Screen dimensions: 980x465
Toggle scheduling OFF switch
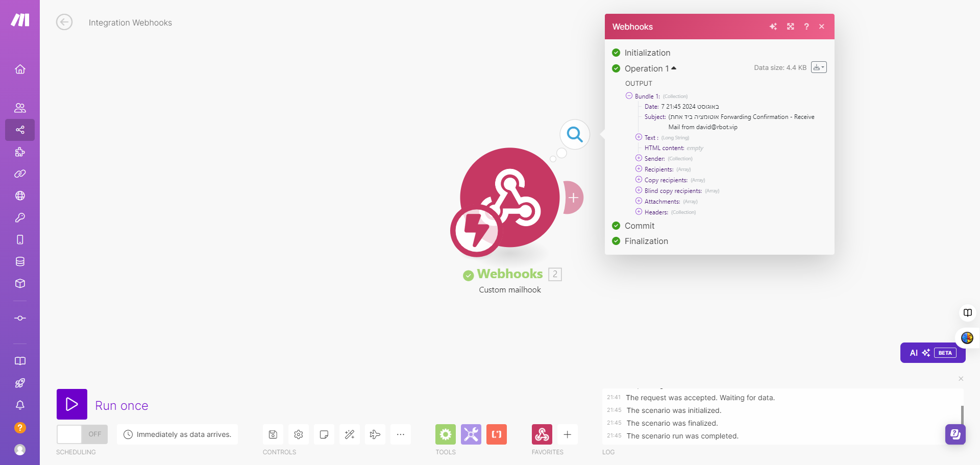click(82, 434)
